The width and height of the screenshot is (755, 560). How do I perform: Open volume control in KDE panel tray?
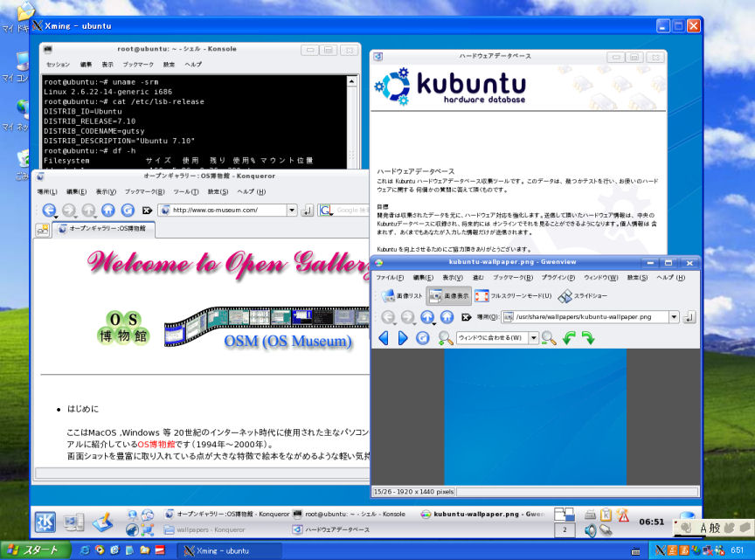click(591, 530)
